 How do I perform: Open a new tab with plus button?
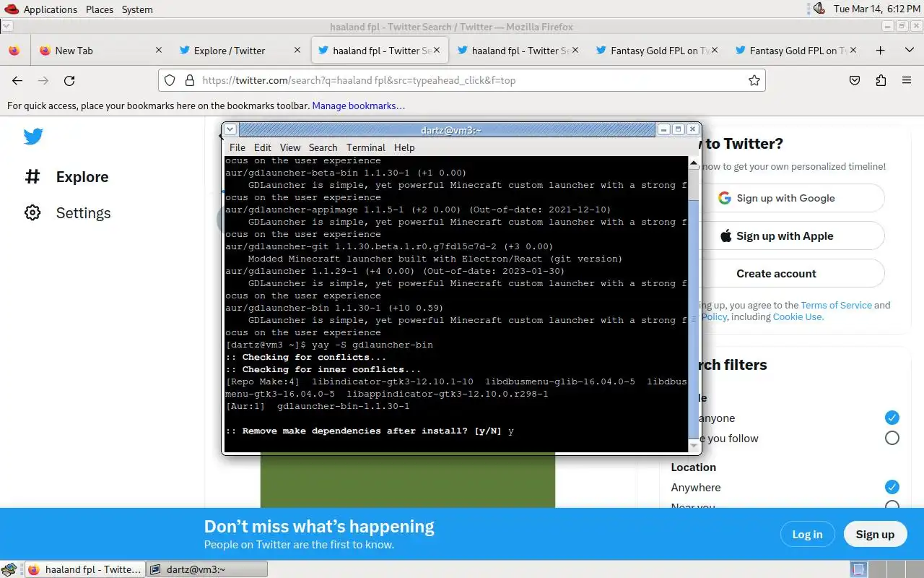pos(880,51)
